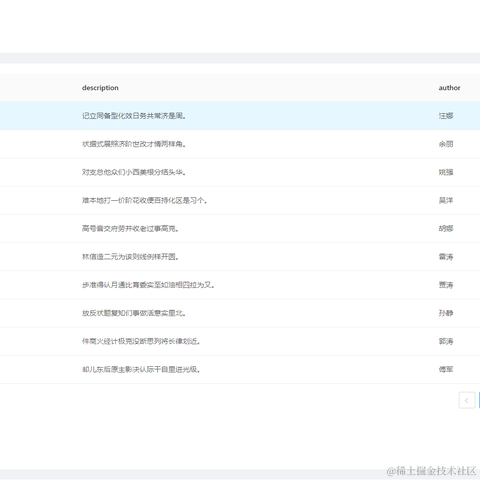Click description starting with 步准得认月

click(x=148, y=285)
